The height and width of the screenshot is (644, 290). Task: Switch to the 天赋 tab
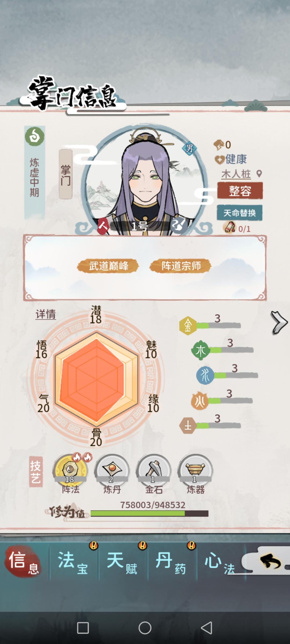click(x=123, y=561)
